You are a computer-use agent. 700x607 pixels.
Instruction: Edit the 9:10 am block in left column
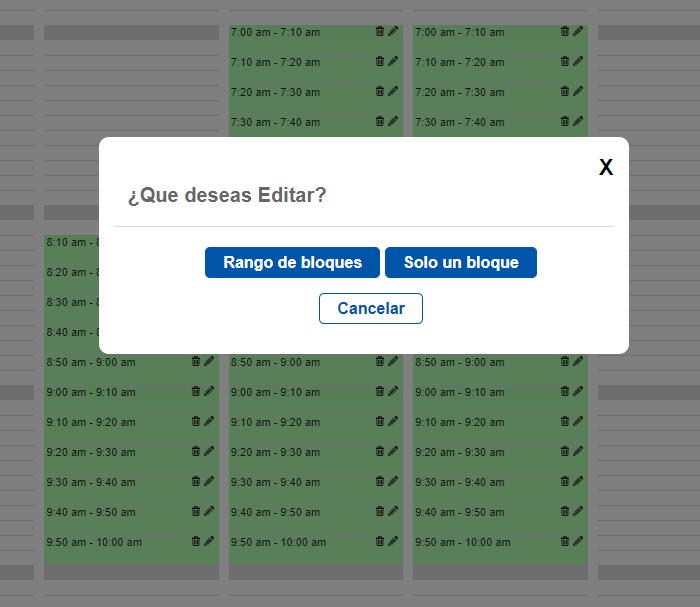click(x=209, y=421)
